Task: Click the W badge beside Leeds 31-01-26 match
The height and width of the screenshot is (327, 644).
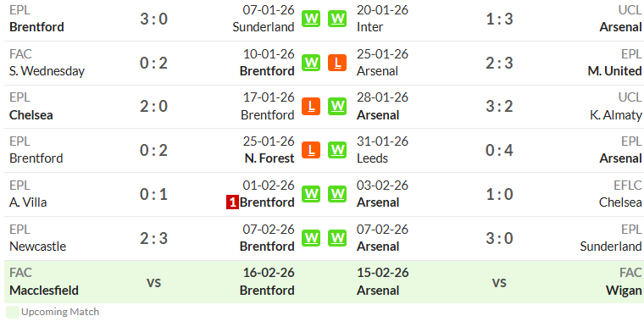Action: [337, 150]
